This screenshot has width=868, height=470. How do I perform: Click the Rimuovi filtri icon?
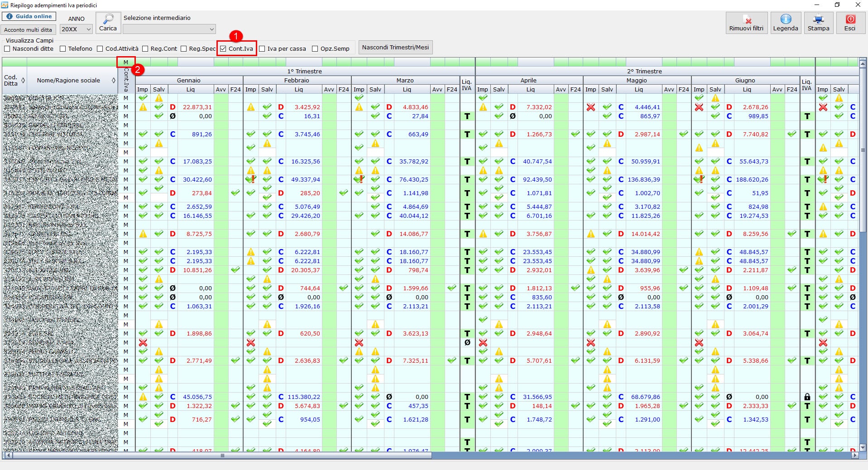[746, 19]
